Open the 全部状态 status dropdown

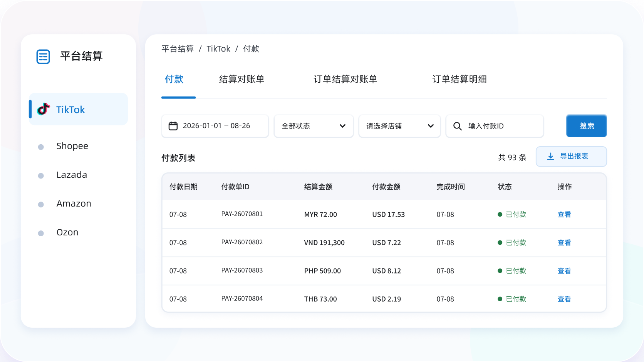[x=314, y=126]
